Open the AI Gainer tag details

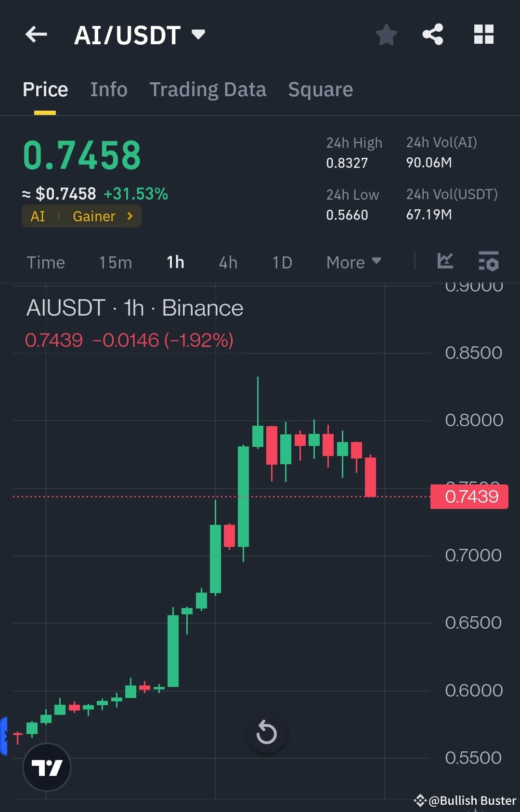click(81, 216)
